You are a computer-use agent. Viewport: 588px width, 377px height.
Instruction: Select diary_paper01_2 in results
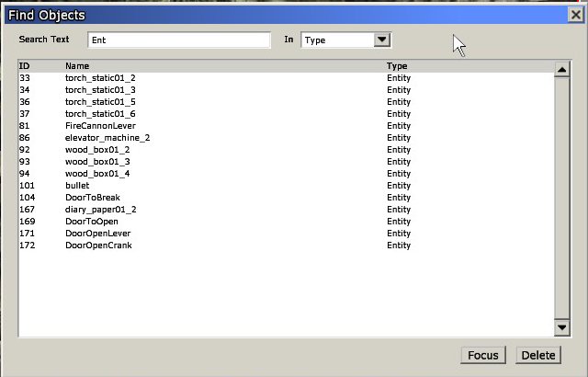click(101, 210)
